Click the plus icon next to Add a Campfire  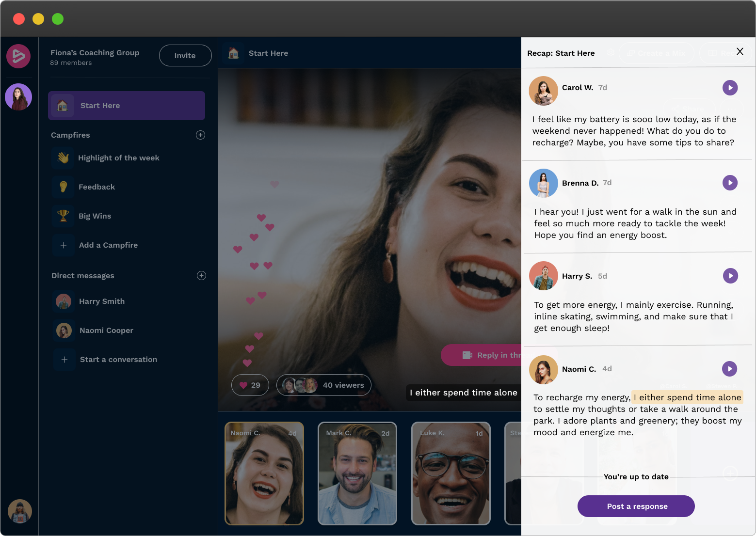(x=64, y=245)
